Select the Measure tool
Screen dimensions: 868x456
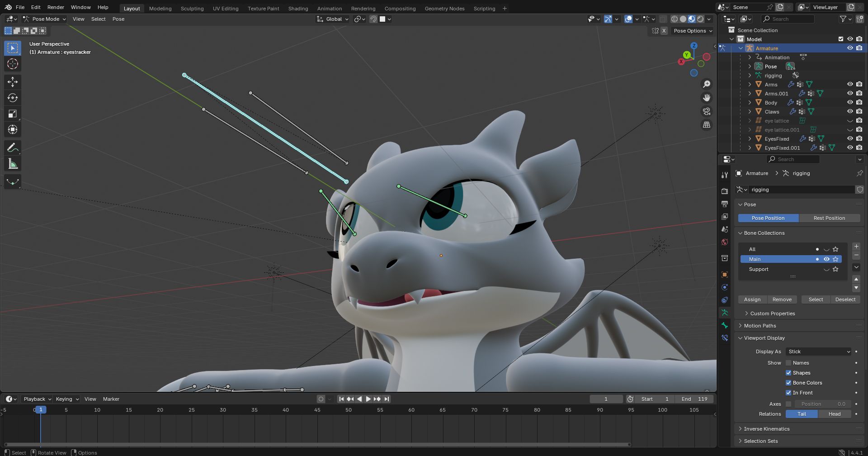(x=13, y=163)
